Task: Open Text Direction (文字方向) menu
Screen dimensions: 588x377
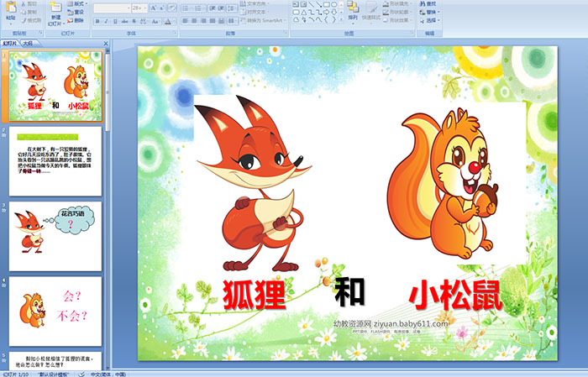Action: 255,3
